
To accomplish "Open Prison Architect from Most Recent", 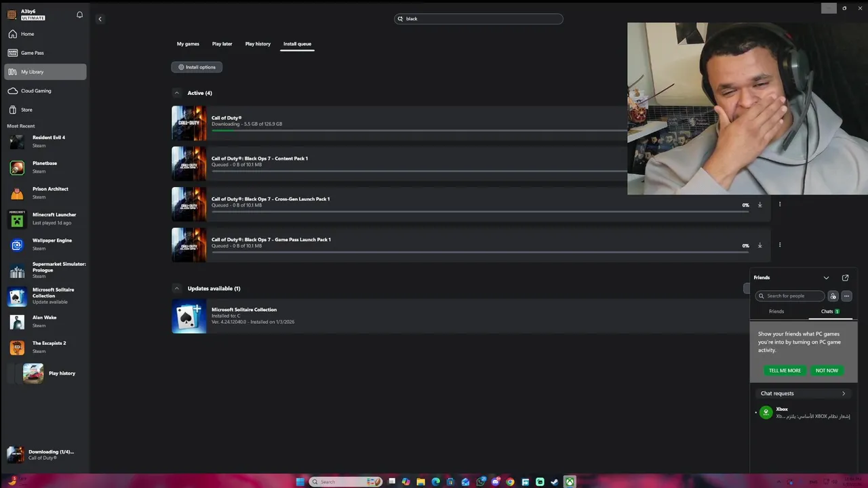I will [45, 193].
